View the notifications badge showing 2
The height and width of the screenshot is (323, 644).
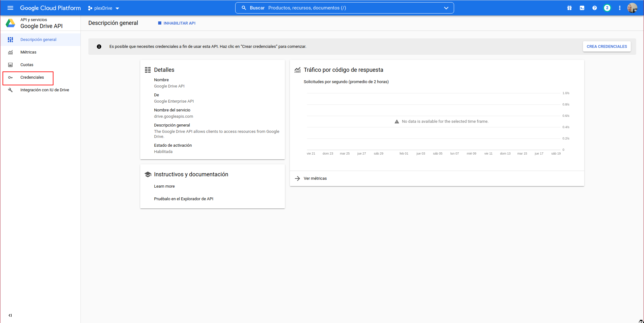[x=607, y=8]
